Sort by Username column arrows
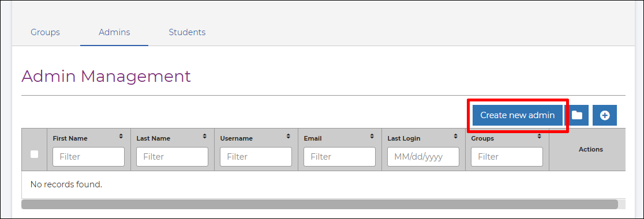 click(289, 136)
